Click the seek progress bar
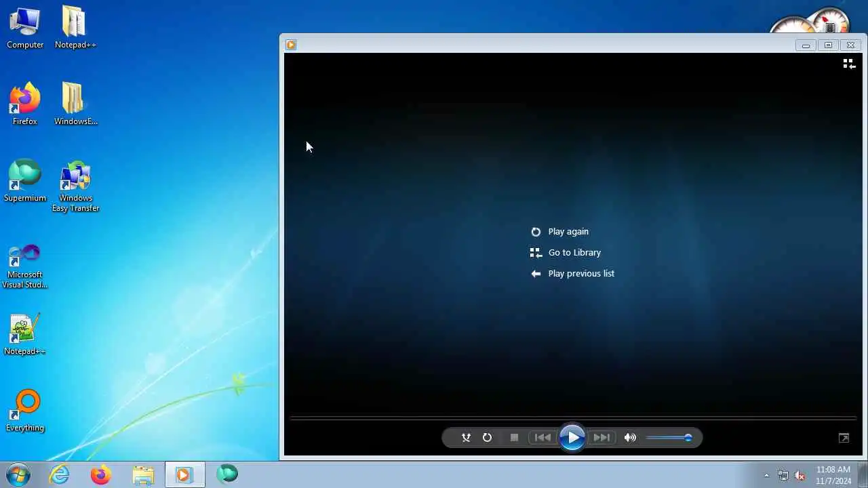Screen dimensions: 868x488 coord(573,418)
